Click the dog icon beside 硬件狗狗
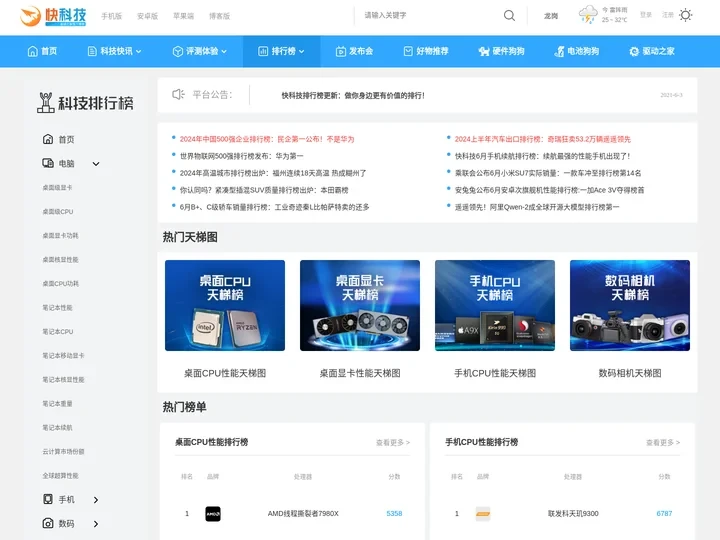The image size is (720, 540). (x=484, y=51)
